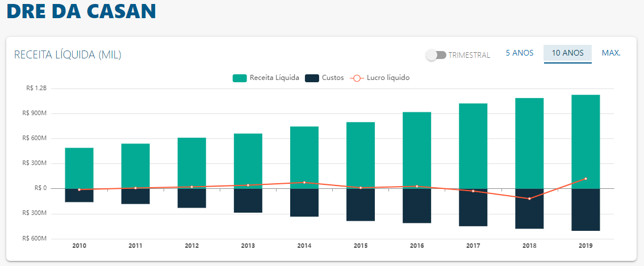Image resolution: width=644 pixels, height=266 pixels.
Task: Click the 2018 dark costs bar
Action: point(529,209)
